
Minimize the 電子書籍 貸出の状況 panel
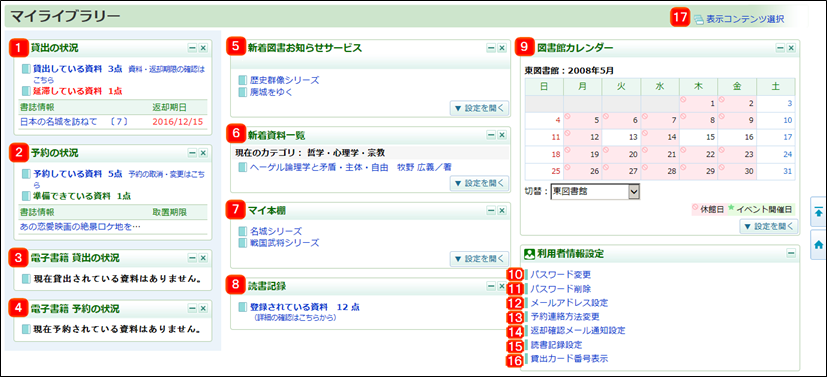[193, 258]
